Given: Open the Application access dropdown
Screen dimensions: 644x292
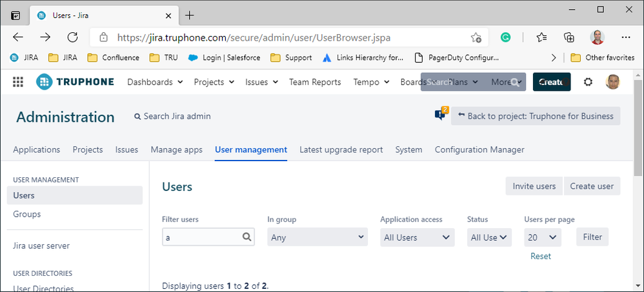Looking at the screenshot, I should (418, 237).
